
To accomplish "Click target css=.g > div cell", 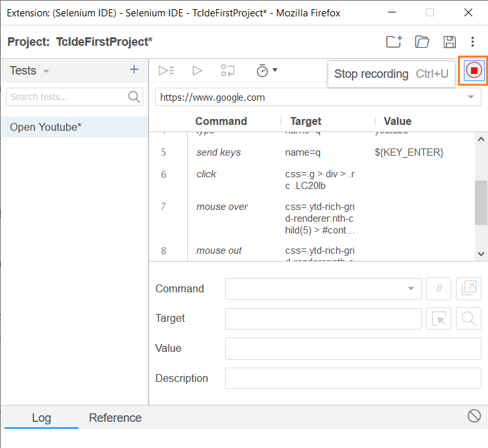I will pyautogui.click(x=320, y=180).
